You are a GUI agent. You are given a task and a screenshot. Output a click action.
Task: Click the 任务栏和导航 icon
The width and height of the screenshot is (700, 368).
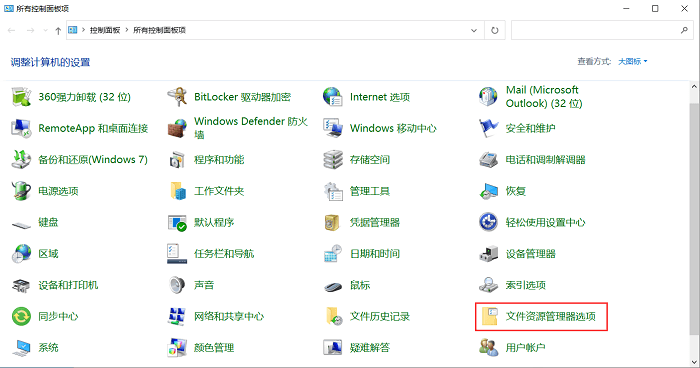point(177,254)
